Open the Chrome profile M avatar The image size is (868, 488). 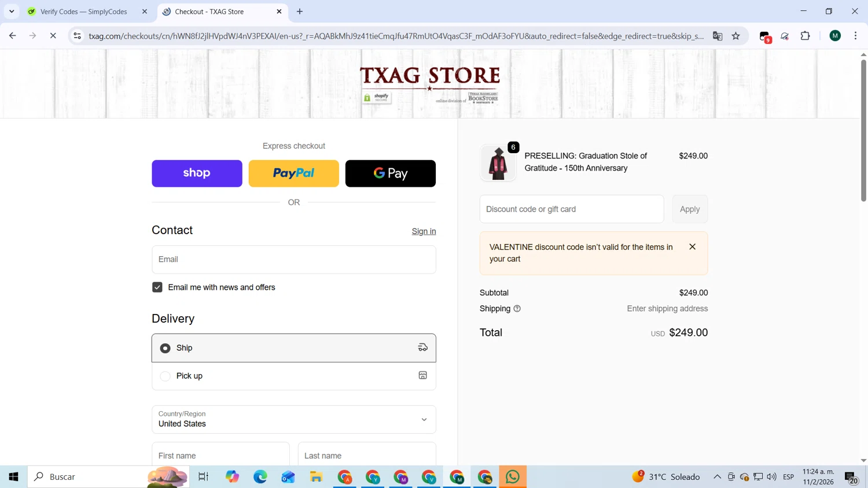(835, 36)
